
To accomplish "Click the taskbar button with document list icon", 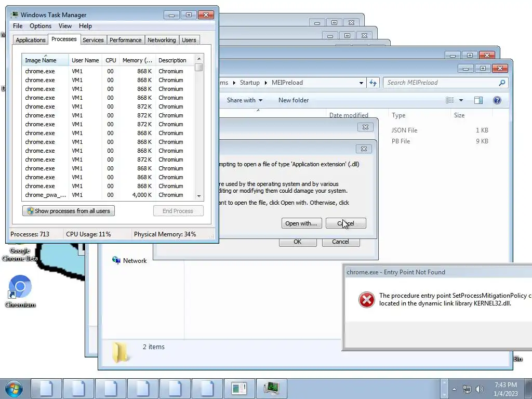I will click(239, 389).
